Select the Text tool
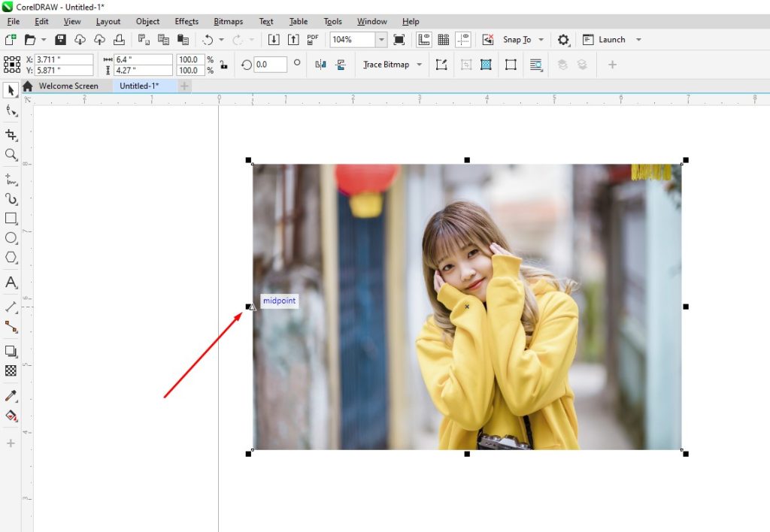770x532 pixels. 11,283
